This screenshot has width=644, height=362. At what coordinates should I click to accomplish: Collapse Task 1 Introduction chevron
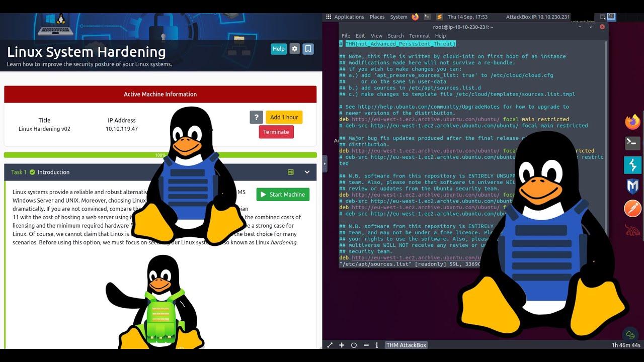pyautogui.click(x=307, y=172)
